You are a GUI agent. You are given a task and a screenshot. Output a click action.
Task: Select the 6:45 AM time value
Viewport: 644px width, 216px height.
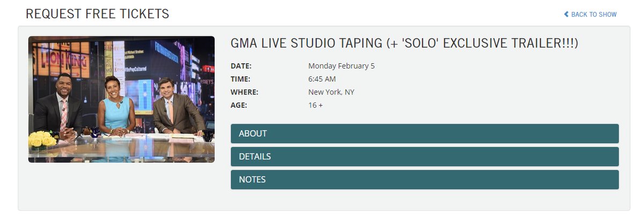click(x=322, y=79)
